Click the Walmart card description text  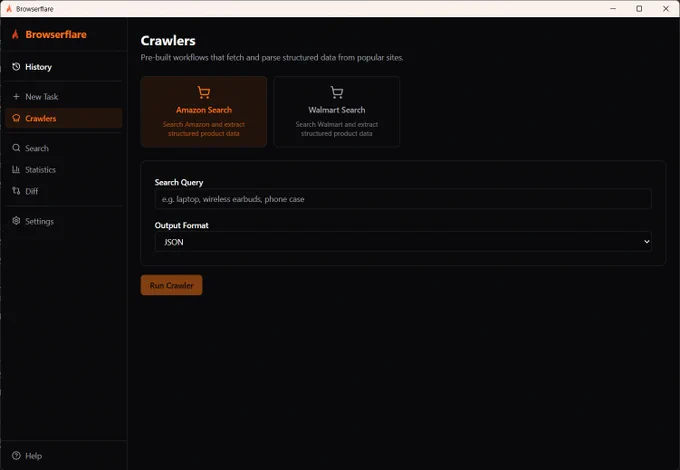click(337, 129)
